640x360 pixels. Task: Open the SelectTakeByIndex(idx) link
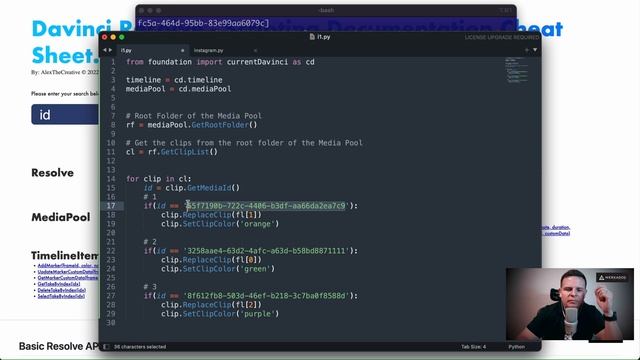[61, 296]
